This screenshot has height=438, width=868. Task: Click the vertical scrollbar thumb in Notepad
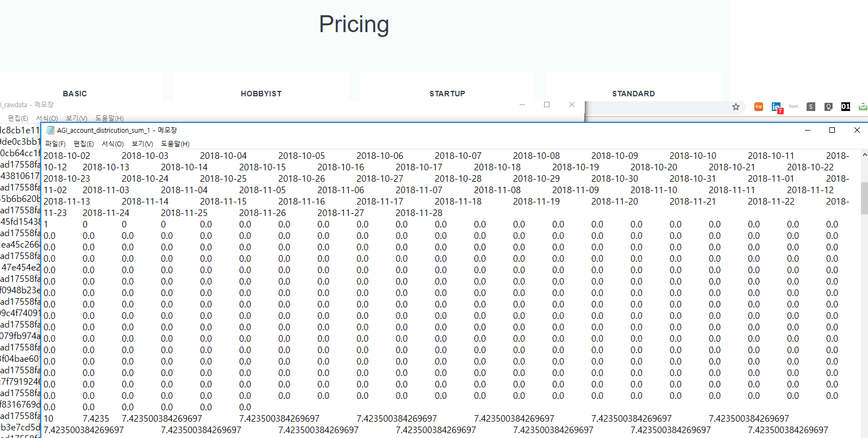coord(864,198)
